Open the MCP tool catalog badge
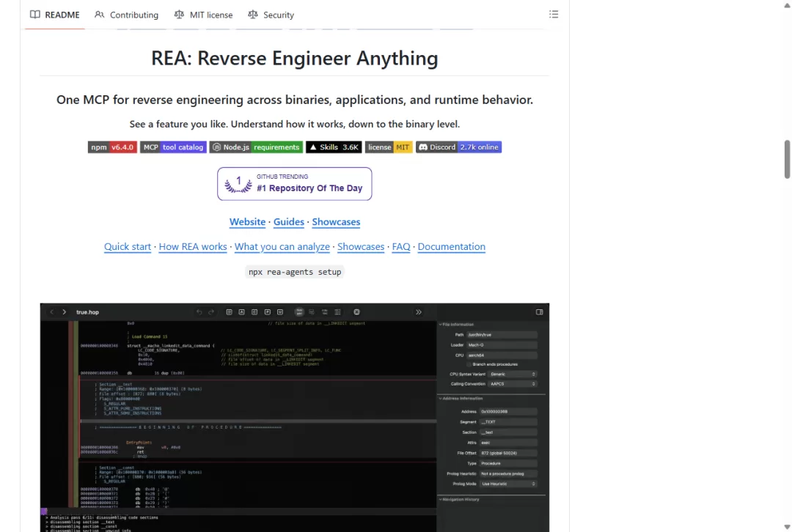This screenshot has width=792, height=532. (x=173, y=147)
